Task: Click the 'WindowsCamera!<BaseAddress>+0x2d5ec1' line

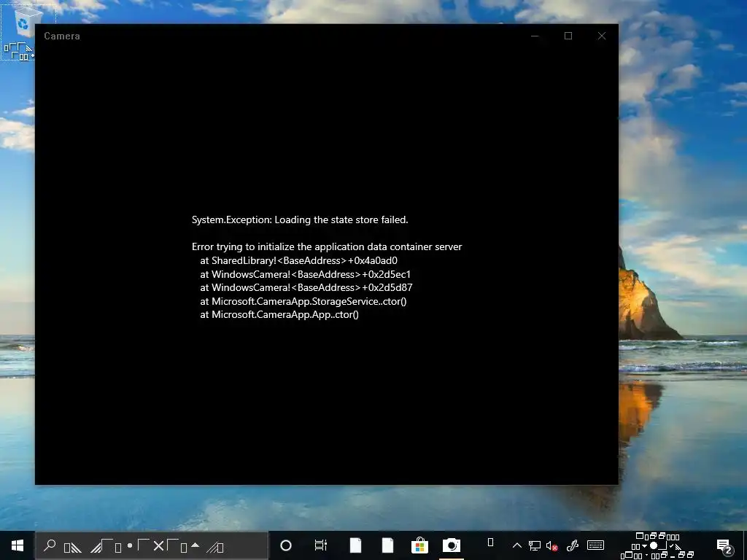Action: (x=306, y=274)
